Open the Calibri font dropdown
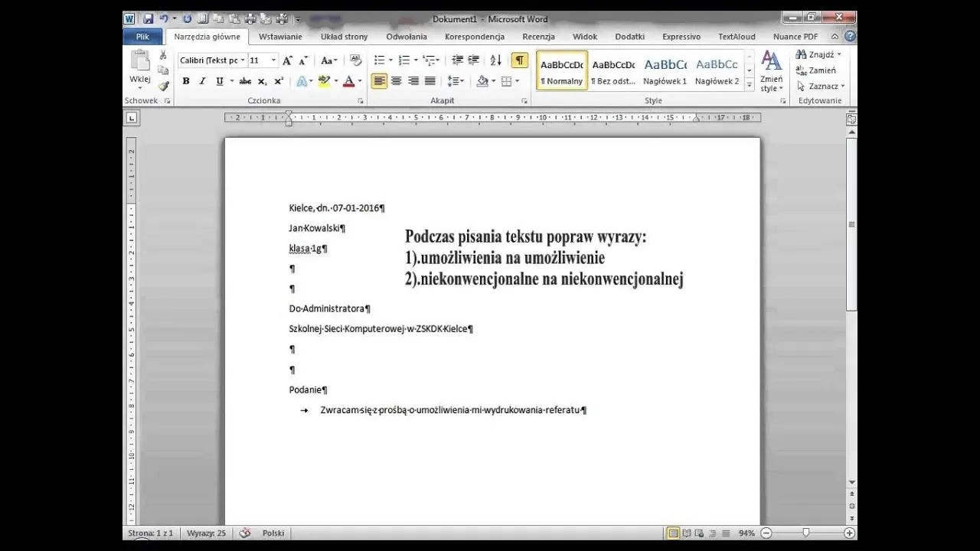This screenshot has width=980, height=551. [x=242, y=60]
